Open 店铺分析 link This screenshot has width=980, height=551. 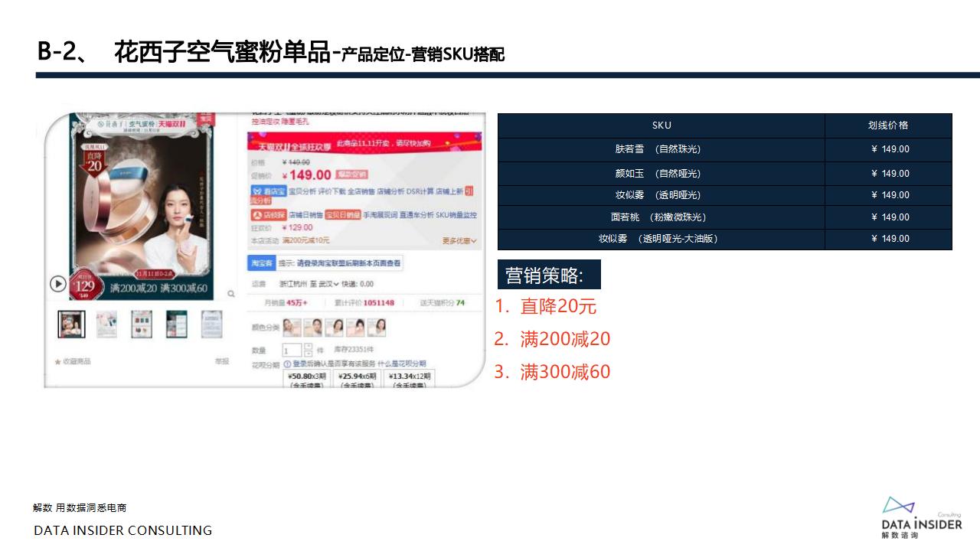tap(390, 191)
